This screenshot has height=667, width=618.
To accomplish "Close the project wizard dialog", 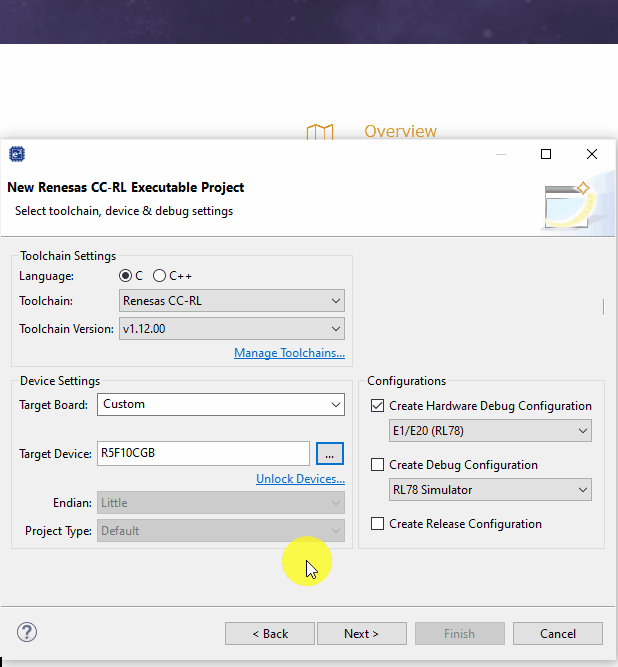I will pyautogui.click(x=592, y=154).
